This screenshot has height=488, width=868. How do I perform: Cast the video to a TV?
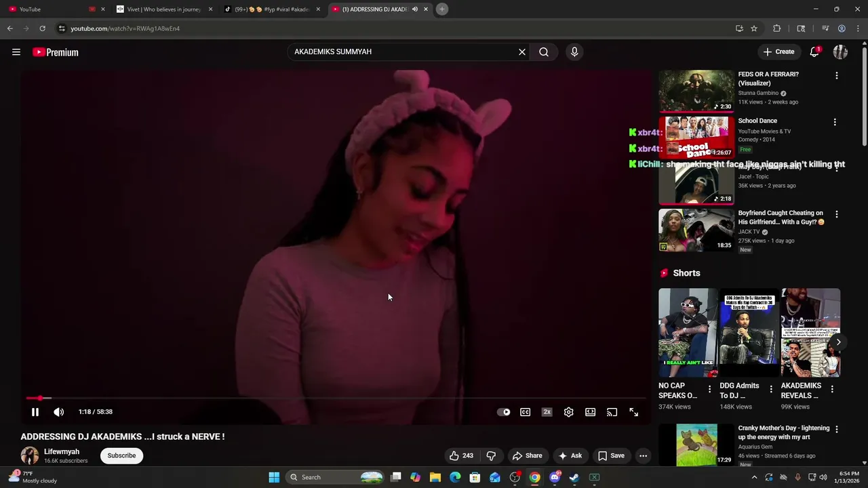point(612,412)
